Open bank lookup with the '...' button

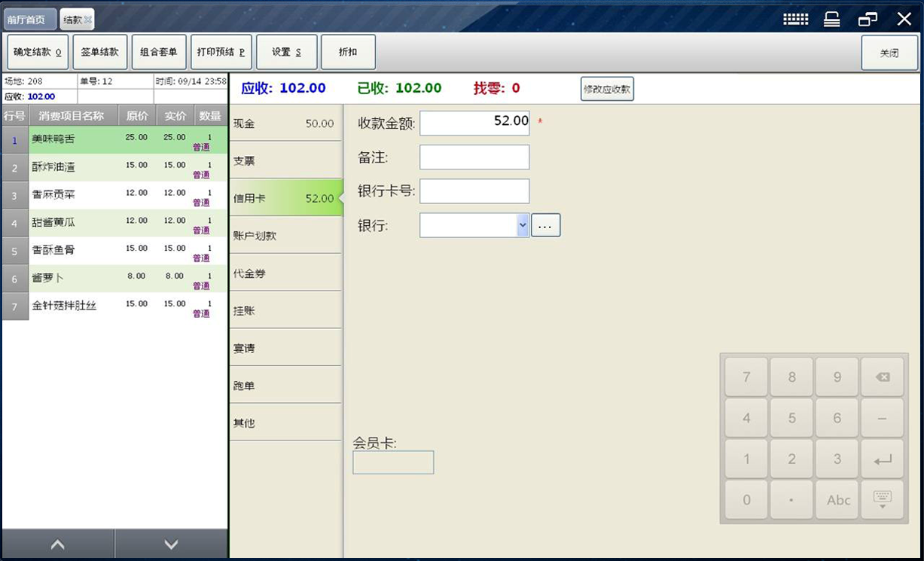pos(546,225)
